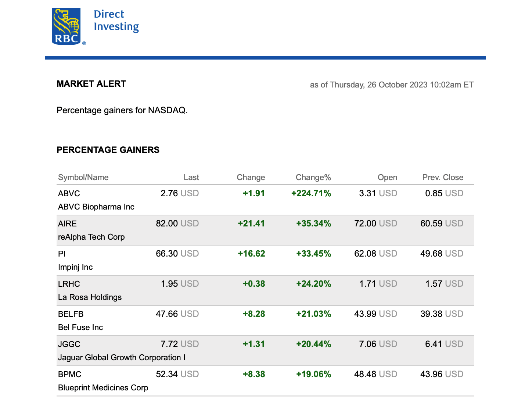Select PI last price 66.30 USD

(x=177, y=254)
